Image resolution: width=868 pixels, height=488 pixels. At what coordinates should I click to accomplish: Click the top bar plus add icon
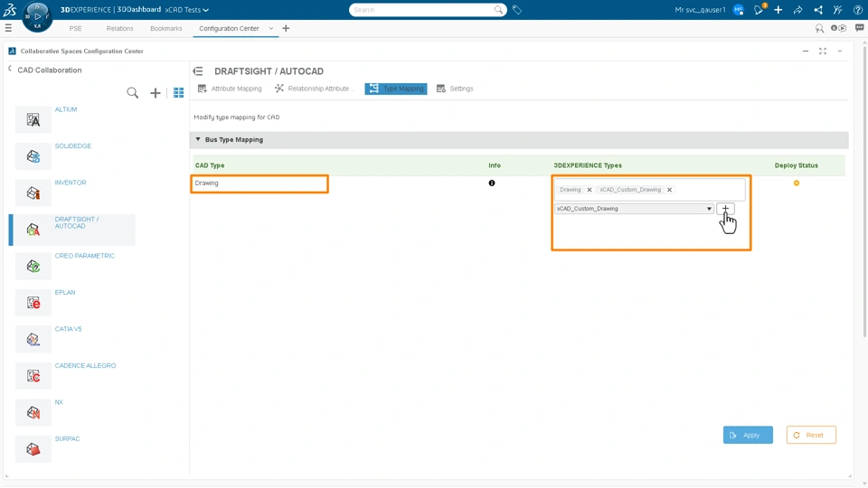coord(778,9)
